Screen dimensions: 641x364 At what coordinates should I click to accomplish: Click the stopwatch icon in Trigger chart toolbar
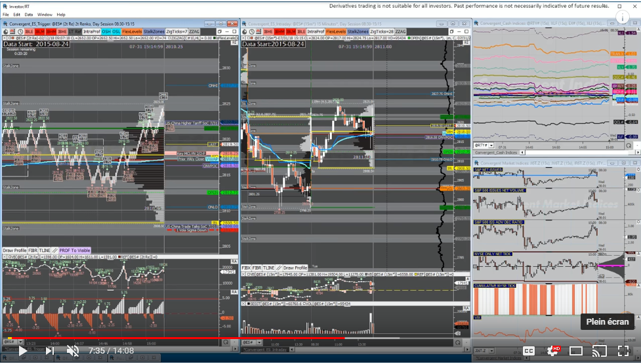[x=6, y=31]
